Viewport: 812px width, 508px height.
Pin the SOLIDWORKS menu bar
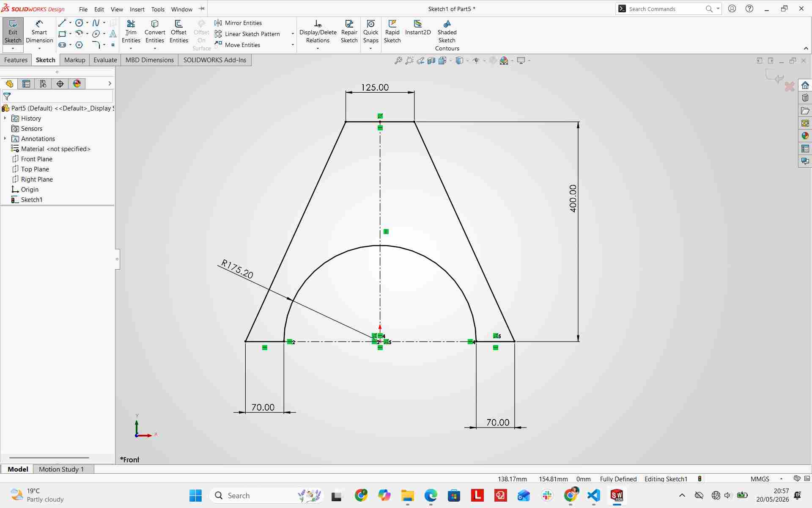(x=202, y=8)
